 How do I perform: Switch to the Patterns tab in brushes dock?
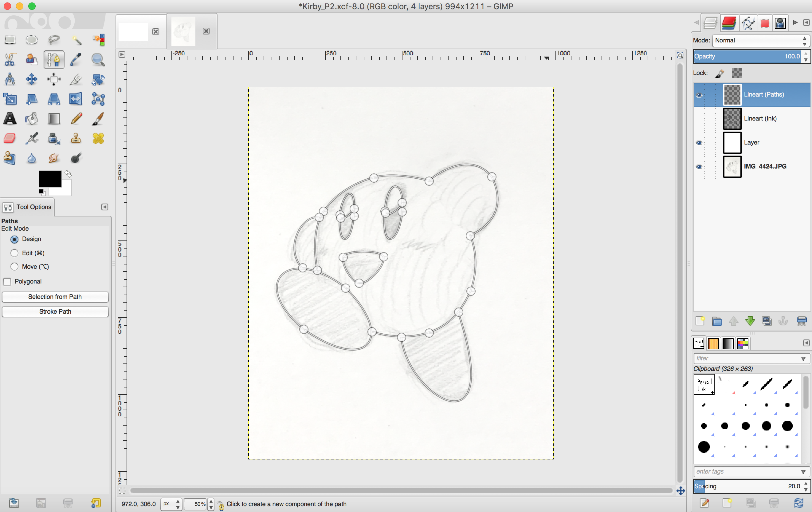[713, 343]
